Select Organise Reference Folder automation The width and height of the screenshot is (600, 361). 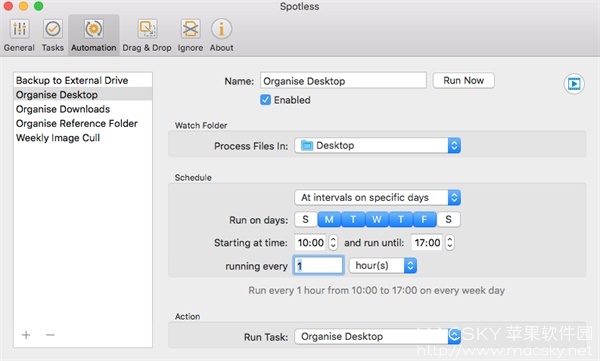click(x=83, y=123)
